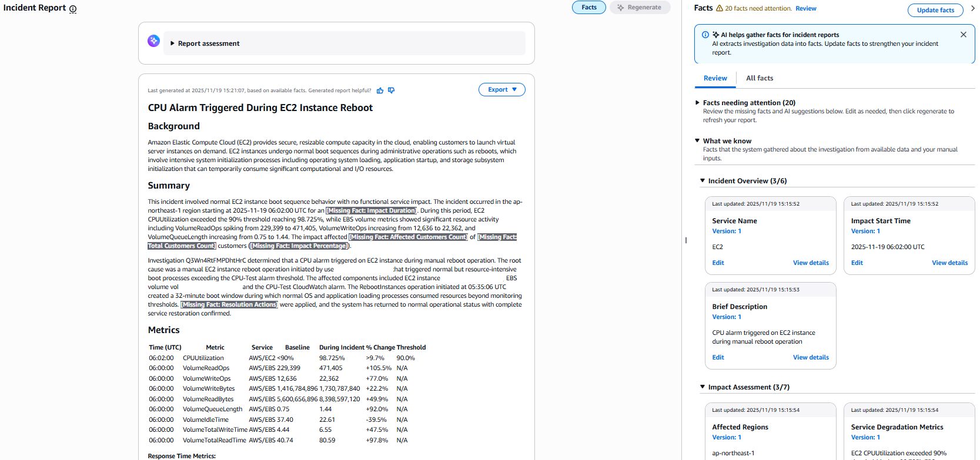Edit the Brief Description fact
This screenshot has width=980, height=460.
[x=718, y=358]
